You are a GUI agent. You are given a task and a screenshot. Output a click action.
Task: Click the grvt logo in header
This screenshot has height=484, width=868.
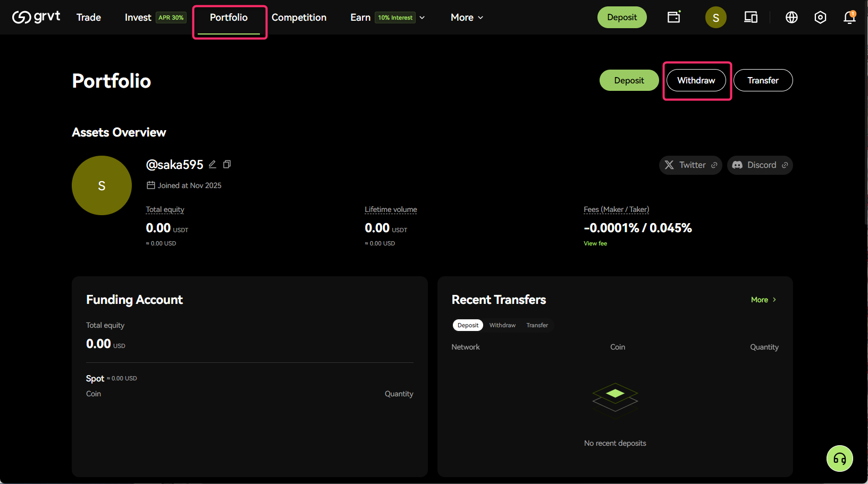click(x=36, y=17)
